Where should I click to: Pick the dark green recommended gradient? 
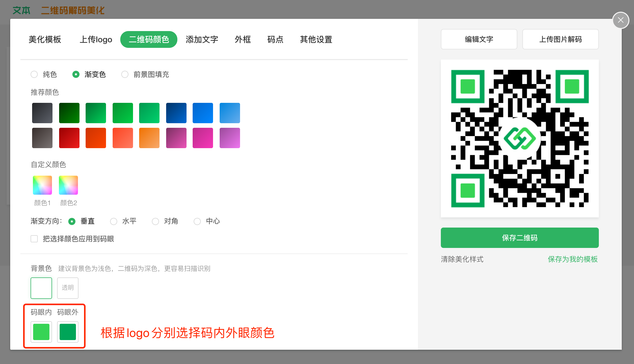click(x=69, y=113)
